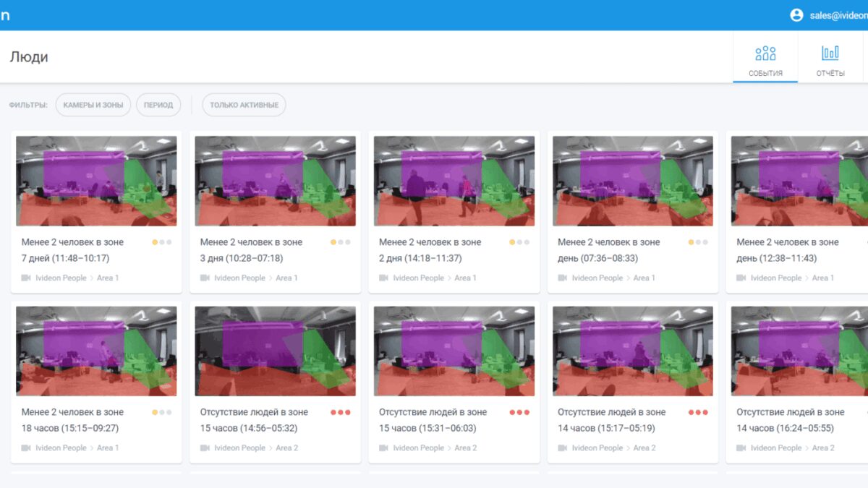Screen dimensions: 868x488
Task: Open the Отчёты reports chart icon
Action: pyautogui.click(x=830, y=53)
